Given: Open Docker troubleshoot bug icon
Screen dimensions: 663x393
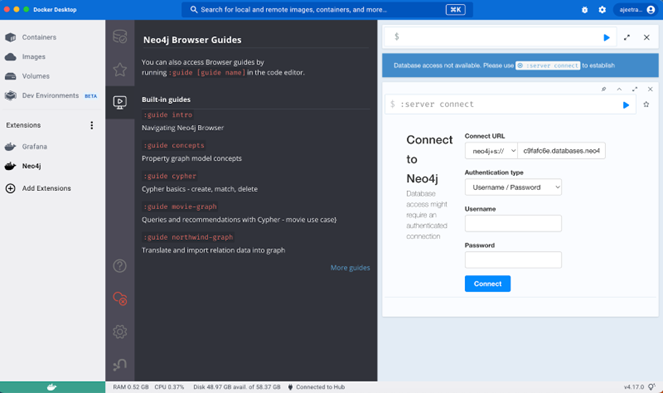Looking at the screenshot, I should coord(585,10).
